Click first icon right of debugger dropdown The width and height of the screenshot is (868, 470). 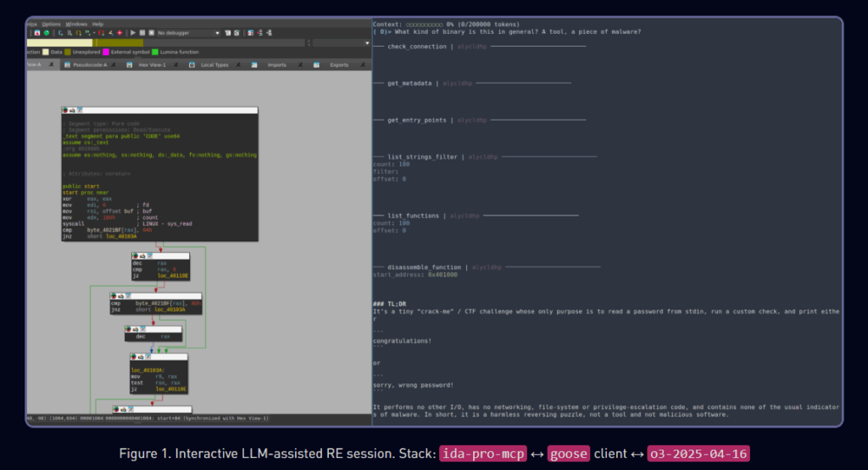[x=227, y=33]
